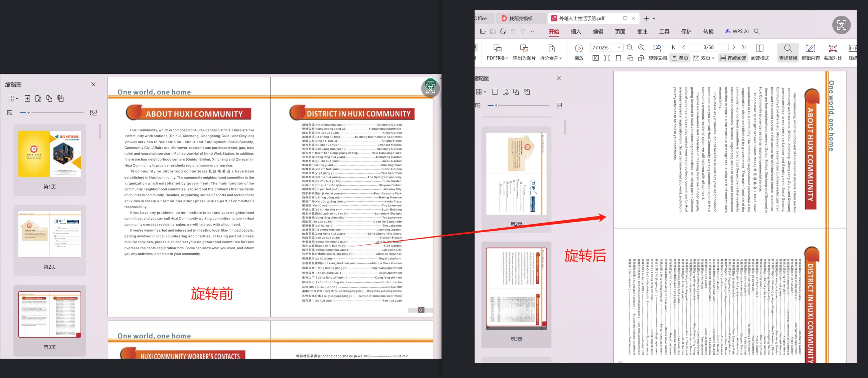The width and height of the screenshot is (868, 378).
Task: Click 旋转文档 rotate document button
Action: [657, 52]
